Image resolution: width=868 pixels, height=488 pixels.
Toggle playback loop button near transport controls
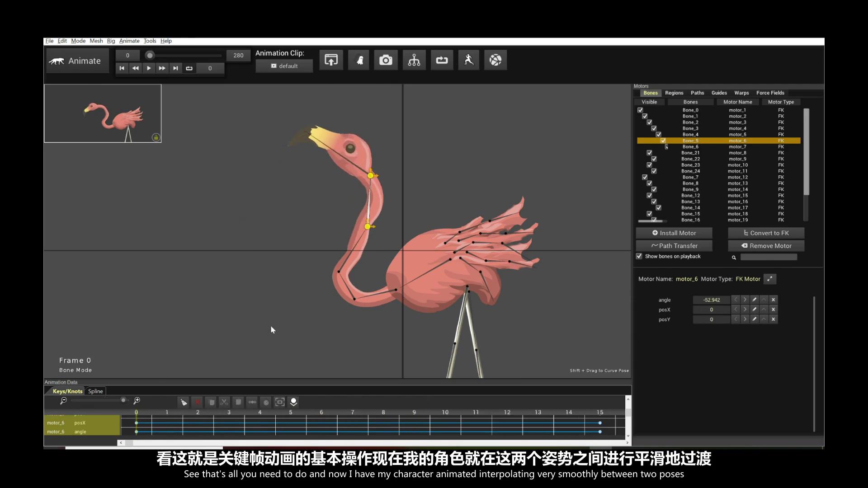[x=189, y=68]
